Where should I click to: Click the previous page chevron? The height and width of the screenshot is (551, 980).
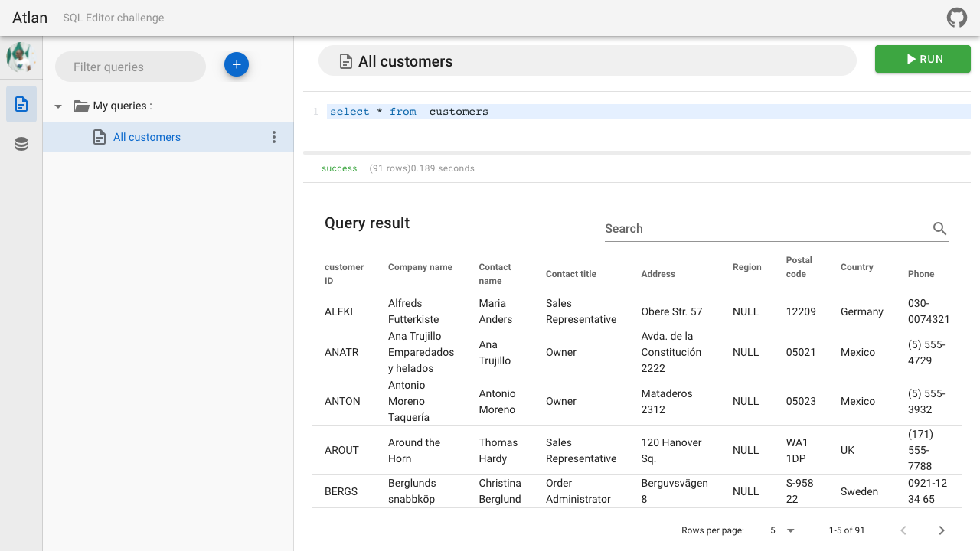tap(903, 530)
